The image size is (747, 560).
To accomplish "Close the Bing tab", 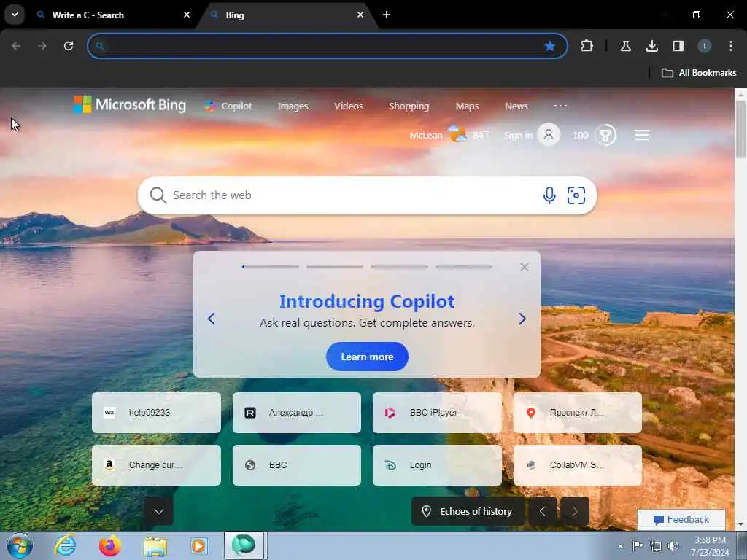I will [360, 15].
